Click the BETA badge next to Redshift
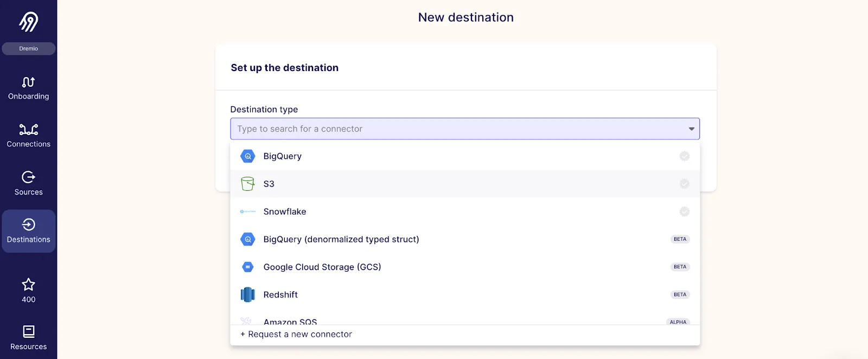This screenshot has height=359, width=868. click(680, 294)
